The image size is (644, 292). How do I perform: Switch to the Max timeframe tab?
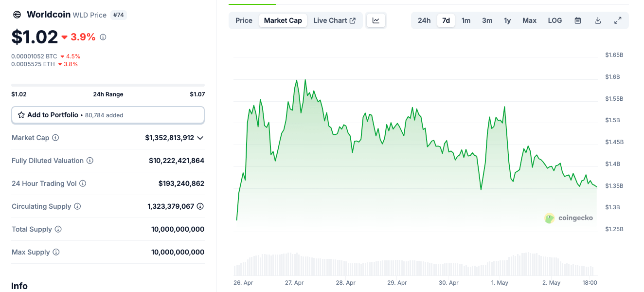(529, 20)
